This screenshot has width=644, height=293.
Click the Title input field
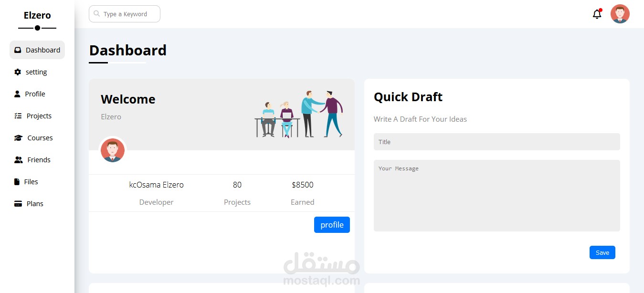[496, 141]
